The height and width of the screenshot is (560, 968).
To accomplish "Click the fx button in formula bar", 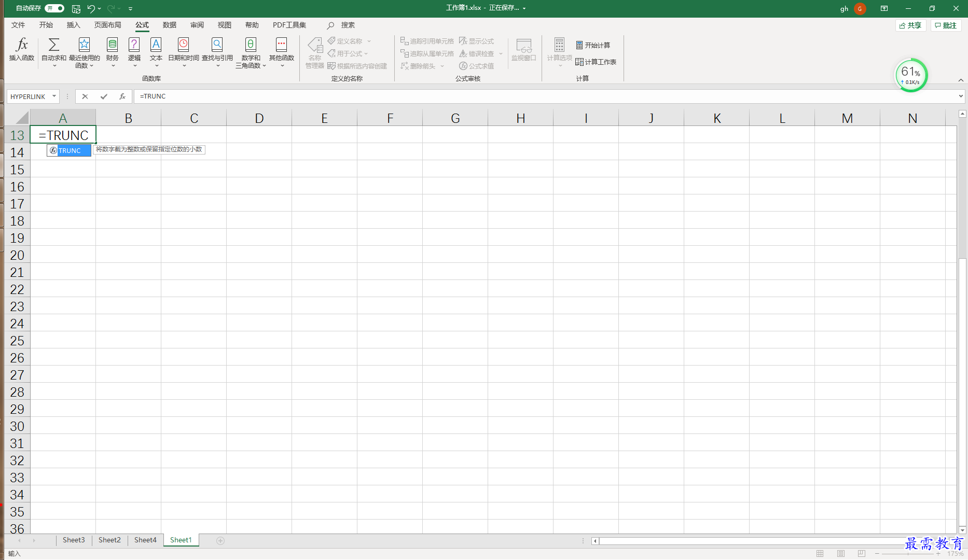I will click(122, 96).
